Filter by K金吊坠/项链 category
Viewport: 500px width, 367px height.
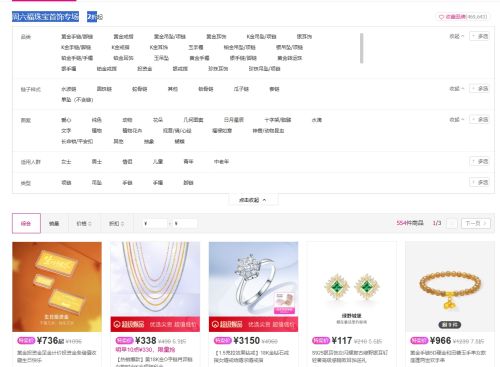click(261, 37)
